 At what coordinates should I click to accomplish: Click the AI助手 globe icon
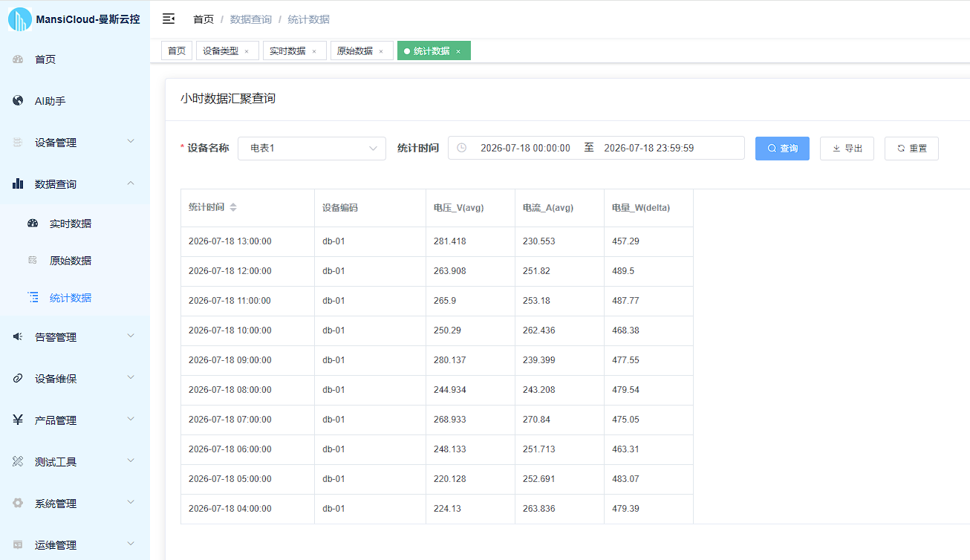click(x=18, y=100)
